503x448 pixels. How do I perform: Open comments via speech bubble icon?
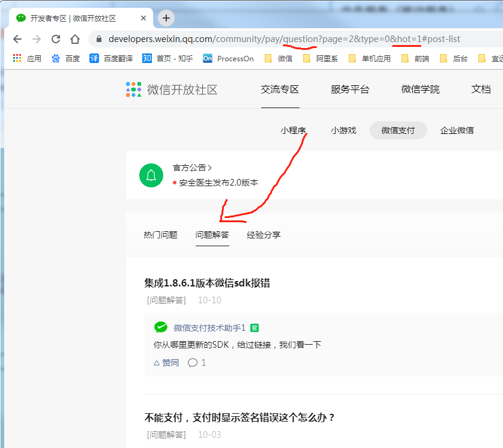pos(193,363)
